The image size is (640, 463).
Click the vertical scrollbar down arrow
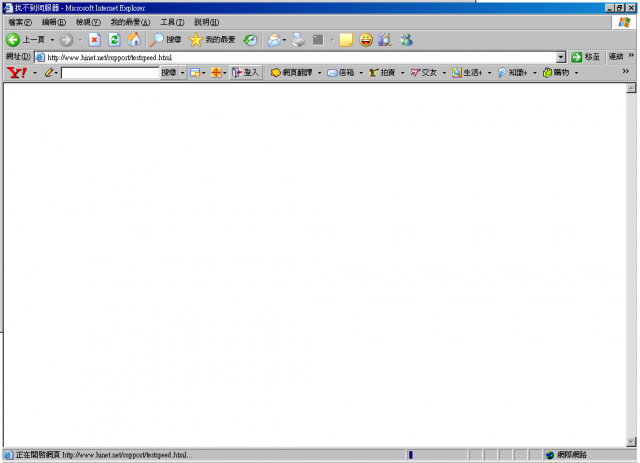tap(631, 442)
